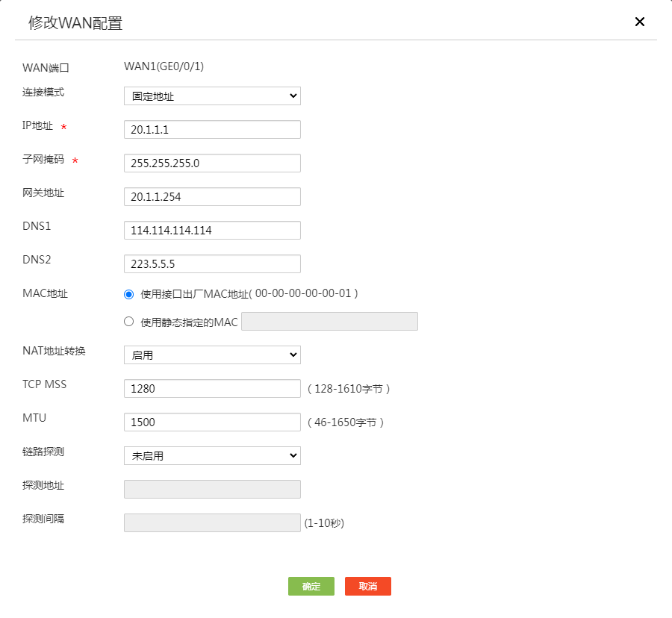Focus the IP地址 field containing 20.1.1.1
The image size is (672, 618).
coord(212,129)
